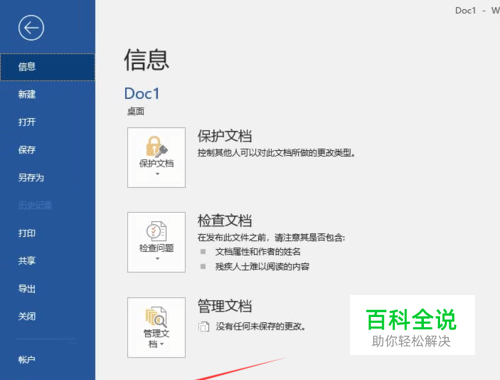Viewport: 500px width, 380px height.
Task: Expand the 检查问题 dropdown arrow
Action: (x=157, y=259)
